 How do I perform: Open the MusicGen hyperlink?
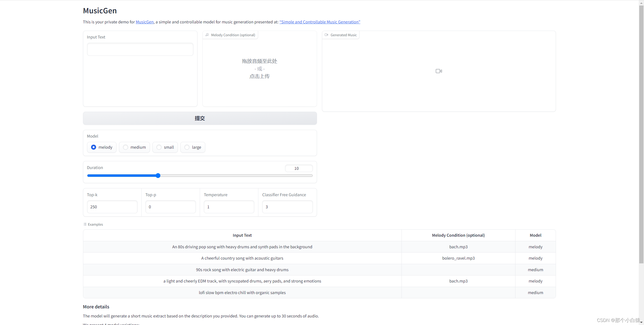pos(144,22)
